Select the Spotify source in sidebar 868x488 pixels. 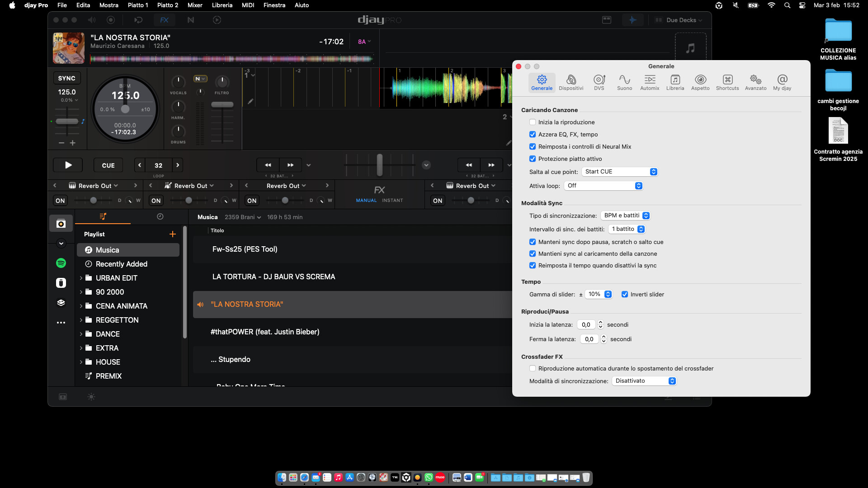[61, 263]
